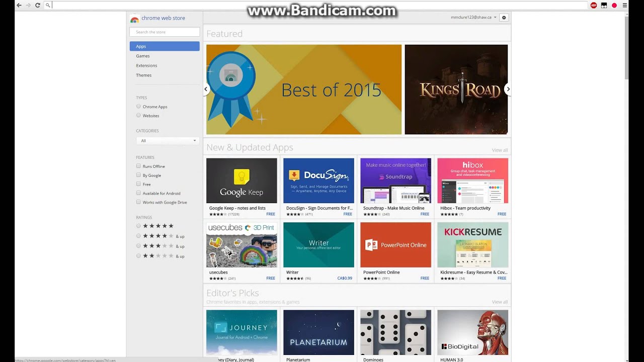View all New & Updated Apps
The height and width of the screenshot is (362, 644).
(x=500, y=150)
